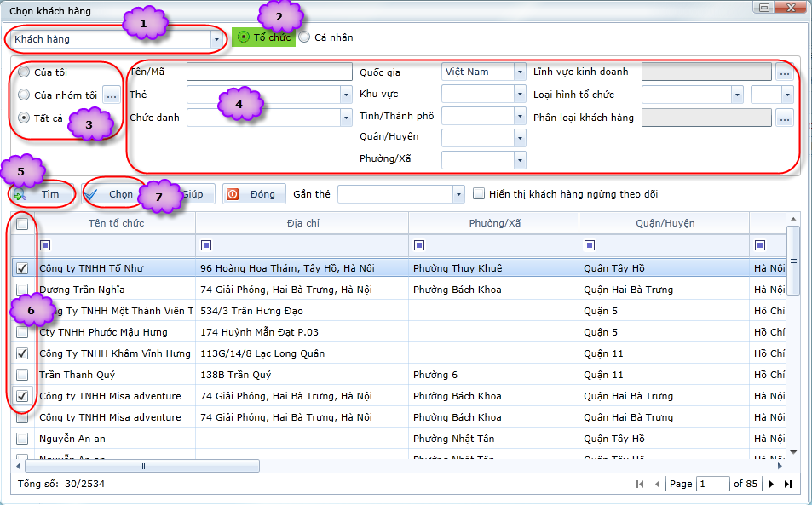
Task: Open the Phân loại khách hàng ellipsis picker
Action: (785, 118)
